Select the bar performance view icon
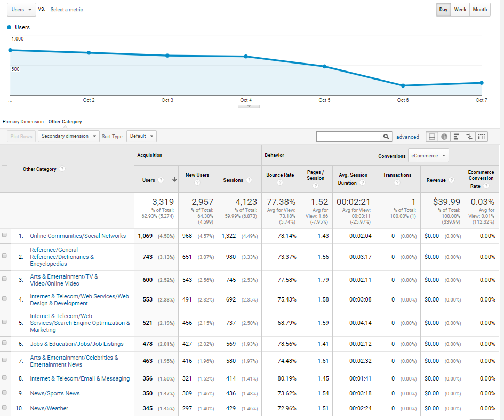504x420 pixels. point(457,137)
